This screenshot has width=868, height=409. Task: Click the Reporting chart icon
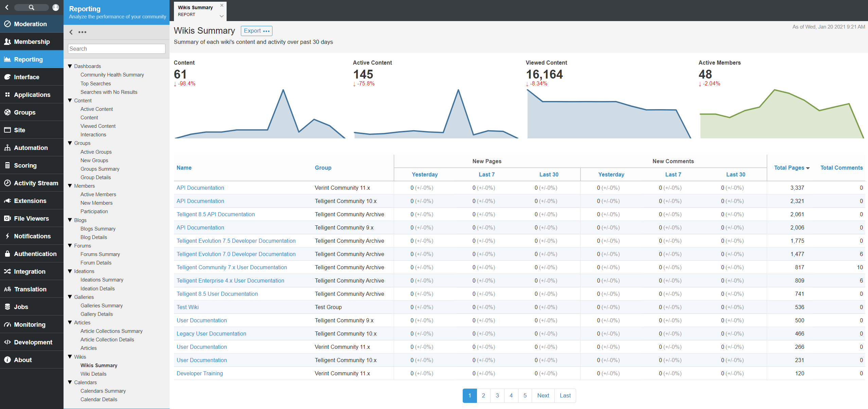[7, 59]
